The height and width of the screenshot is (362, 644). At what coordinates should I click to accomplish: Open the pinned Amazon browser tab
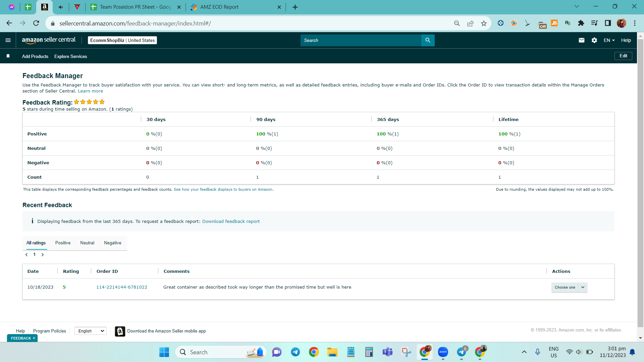pyautogui.click(x=44, y=7)
